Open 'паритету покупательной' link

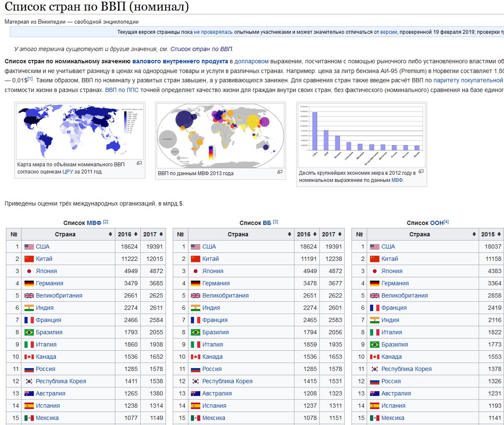click(x=468, y=81)
